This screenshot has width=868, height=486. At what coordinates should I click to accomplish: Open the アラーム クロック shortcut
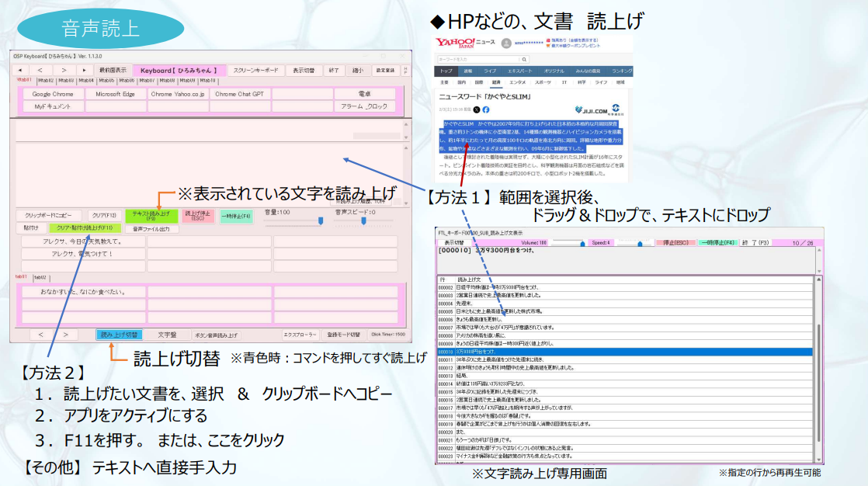coord(364,106)
